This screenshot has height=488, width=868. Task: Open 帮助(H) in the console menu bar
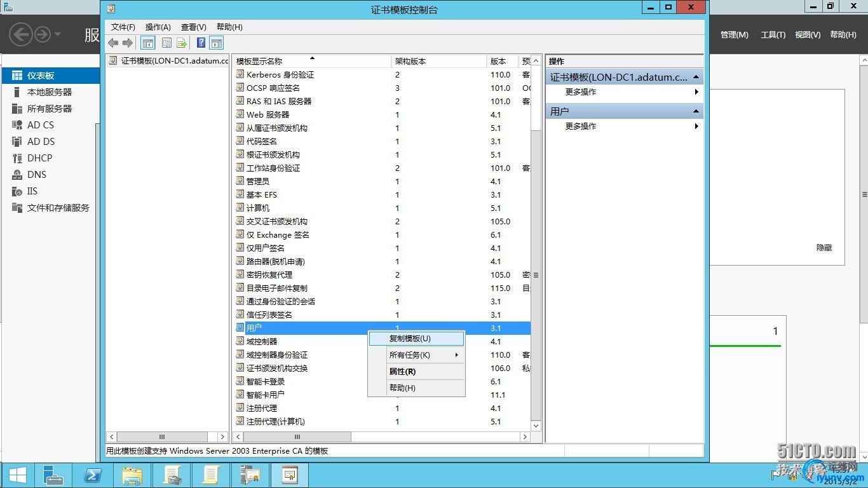pyautogui.click(x=229, y=27)
